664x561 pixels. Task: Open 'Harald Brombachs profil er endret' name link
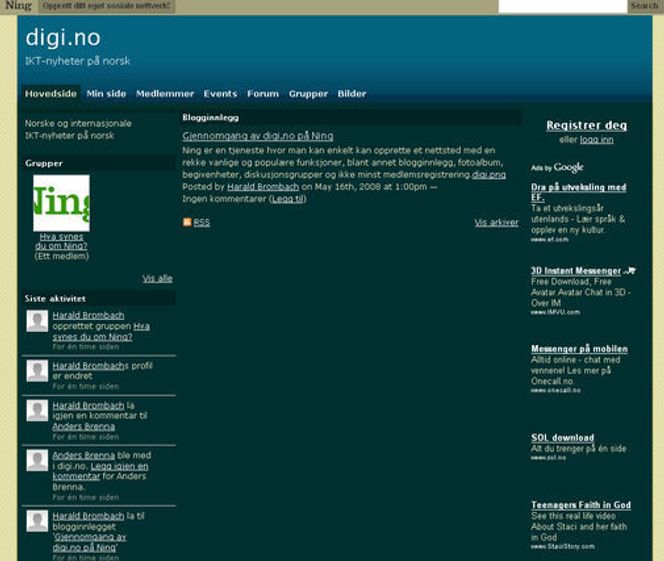(89, 366)
